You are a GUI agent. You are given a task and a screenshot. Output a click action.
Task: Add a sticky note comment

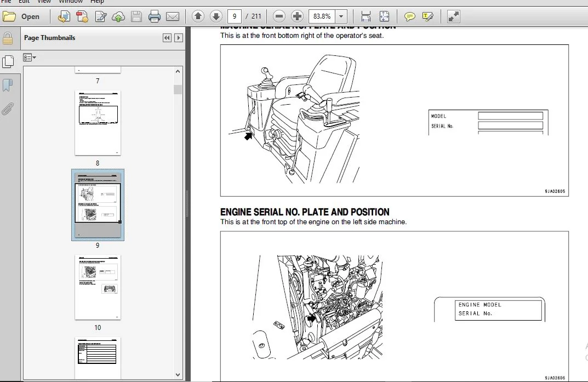tap(409, 16)
